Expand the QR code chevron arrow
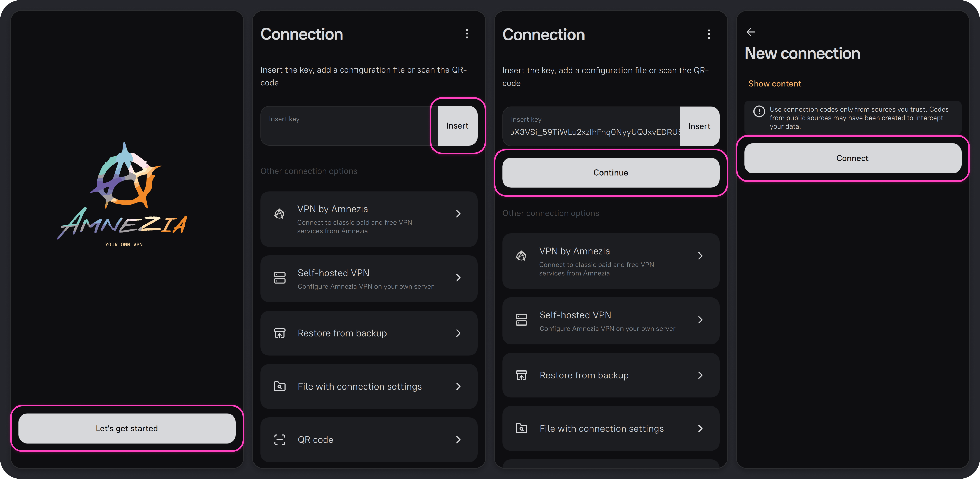 click(458, 440)
